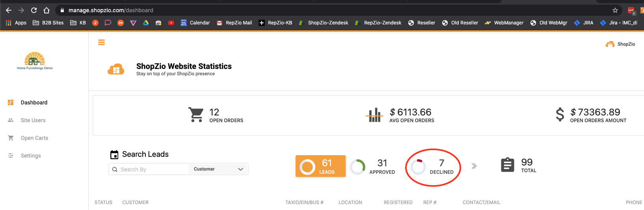Open the Apps grid bookmark

[16, 23]
